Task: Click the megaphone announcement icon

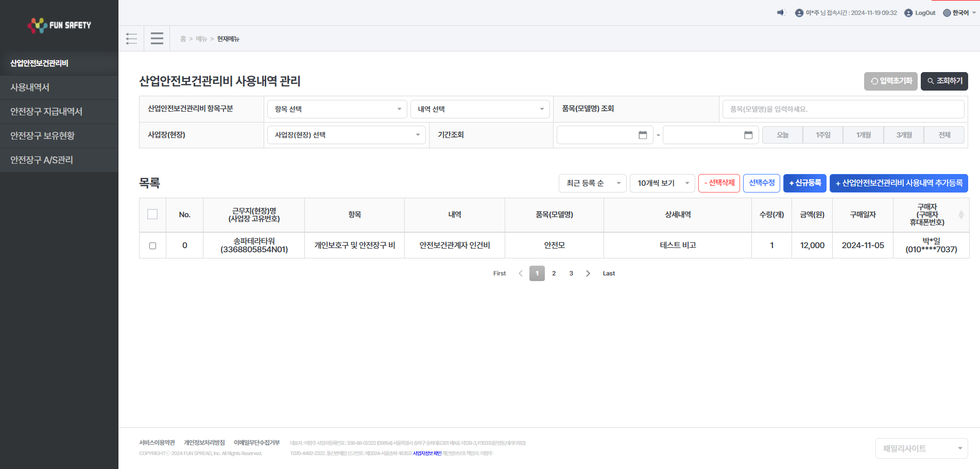Action: pyautogui.click(x=781, y=13)
